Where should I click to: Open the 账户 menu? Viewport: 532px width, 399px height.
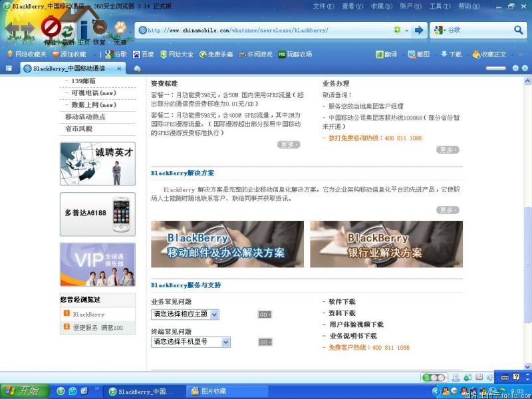pyautogui.click(x=410, y=6)
